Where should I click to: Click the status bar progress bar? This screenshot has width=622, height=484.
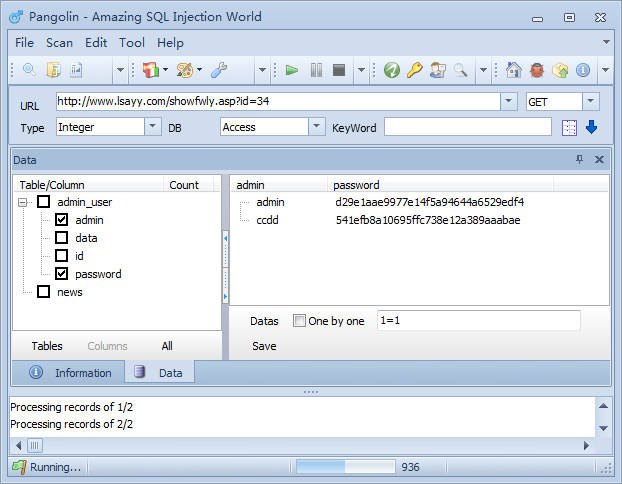pyautogui.click(x=346, y=467)
